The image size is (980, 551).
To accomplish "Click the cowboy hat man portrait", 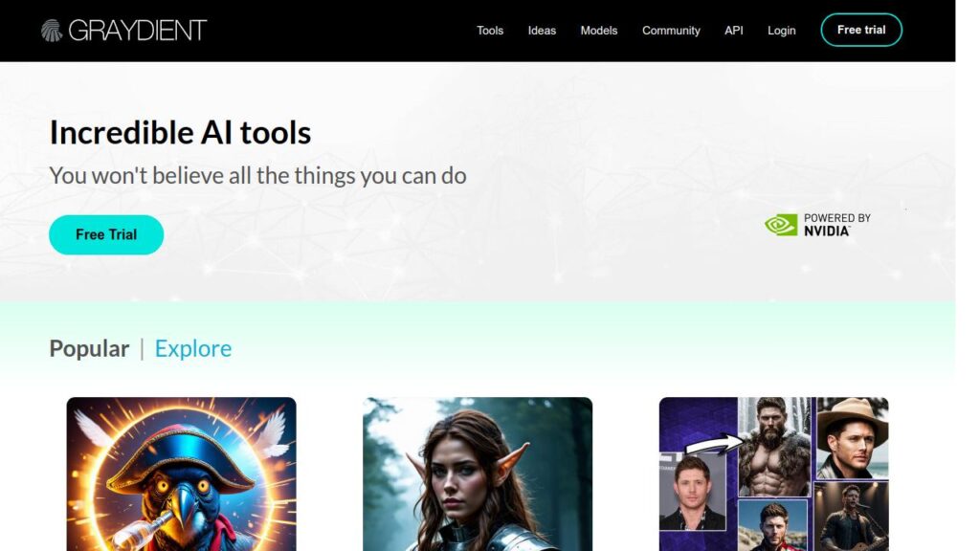I will [x=852, y=438].
